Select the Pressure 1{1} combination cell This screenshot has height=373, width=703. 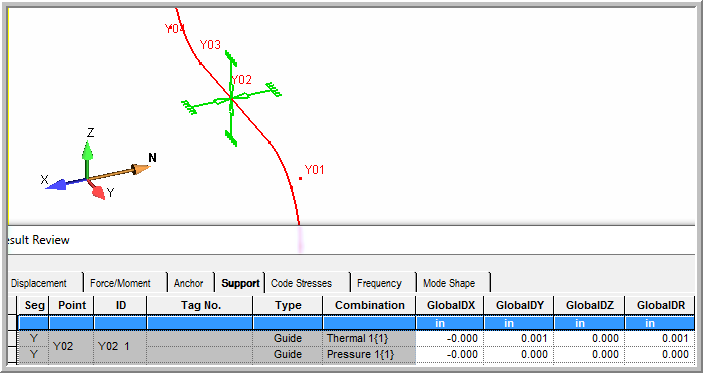369,354
